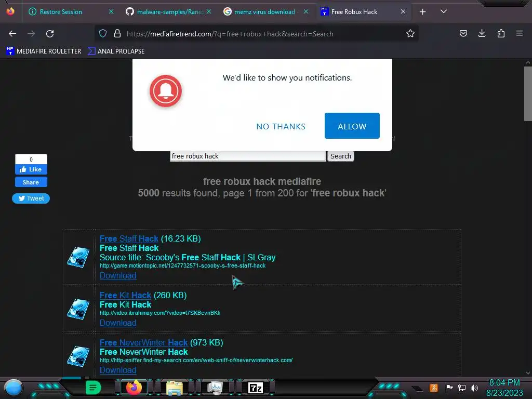This screenshot has height=399, width=532.
Task: Open the Firefox hamburger menu
Action: pos(520,33)
